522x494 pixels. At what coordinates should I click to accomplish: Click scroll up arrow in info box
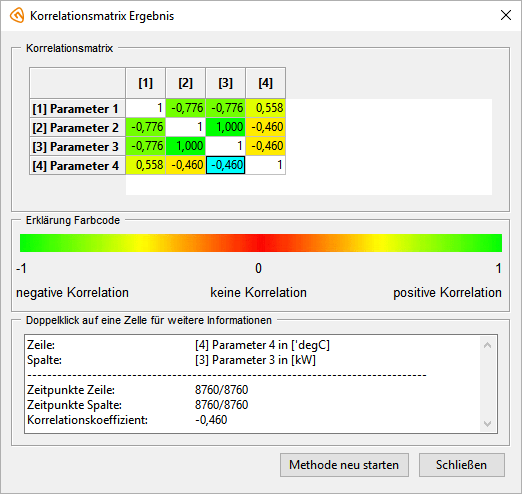487,345
